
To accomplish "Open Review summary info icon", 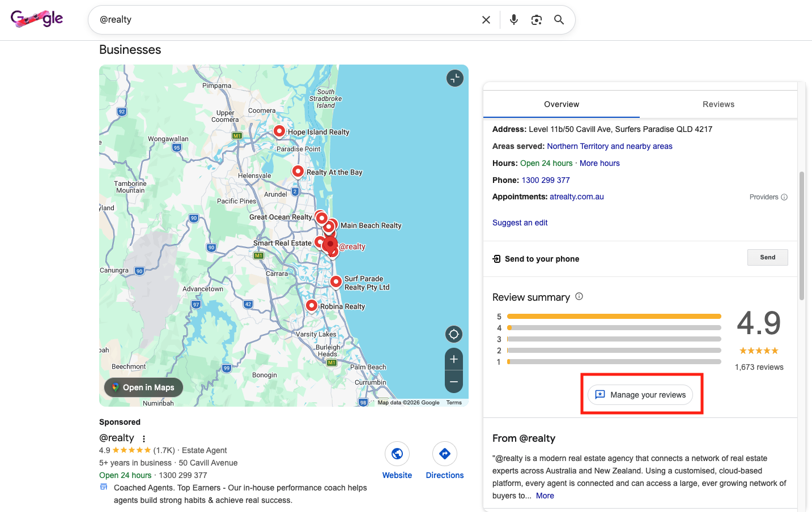I will pos(579,296).
